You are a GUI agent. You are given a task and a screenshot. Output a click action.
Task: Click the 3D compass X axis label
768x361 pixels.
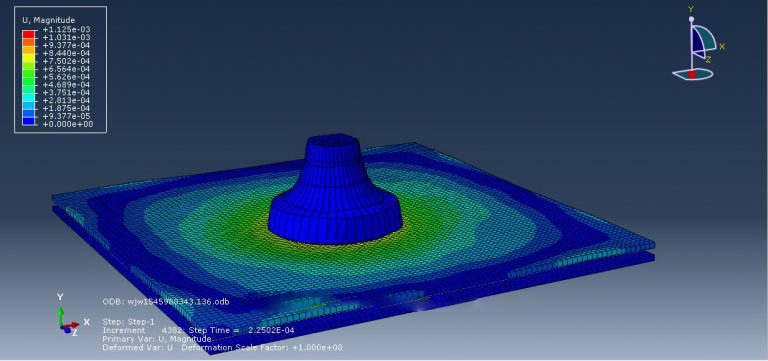point(721,47)
